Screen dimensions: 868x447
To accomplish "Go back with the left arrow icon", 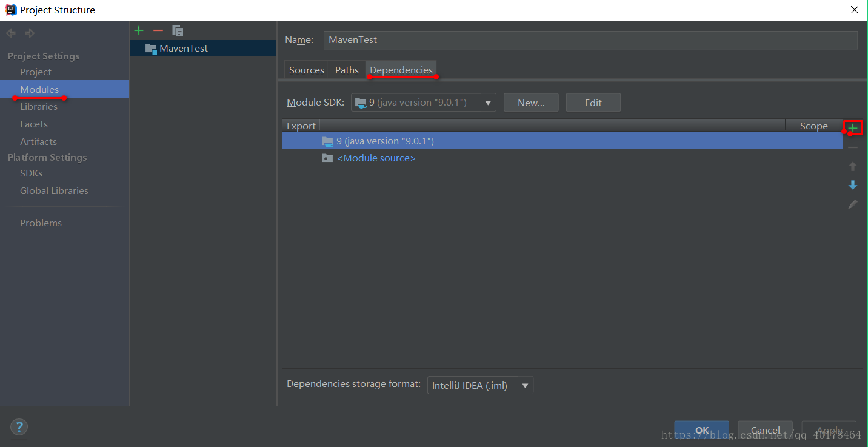I will click(x=11, y=33).
